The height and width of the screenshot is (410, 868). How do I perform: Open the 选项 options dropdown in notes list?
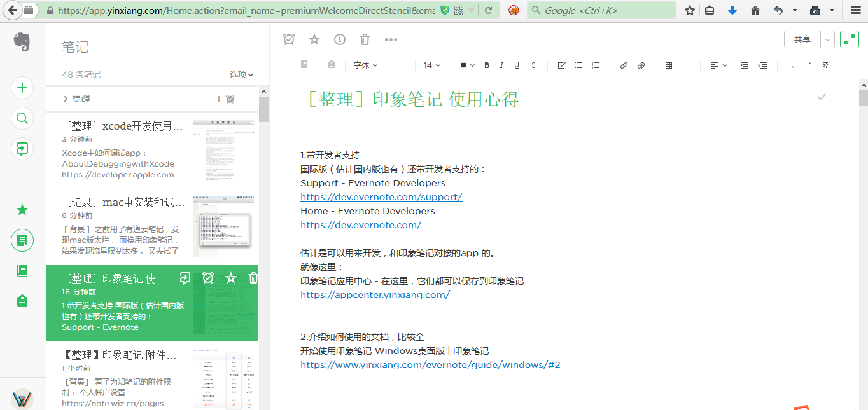click(241, 74)
